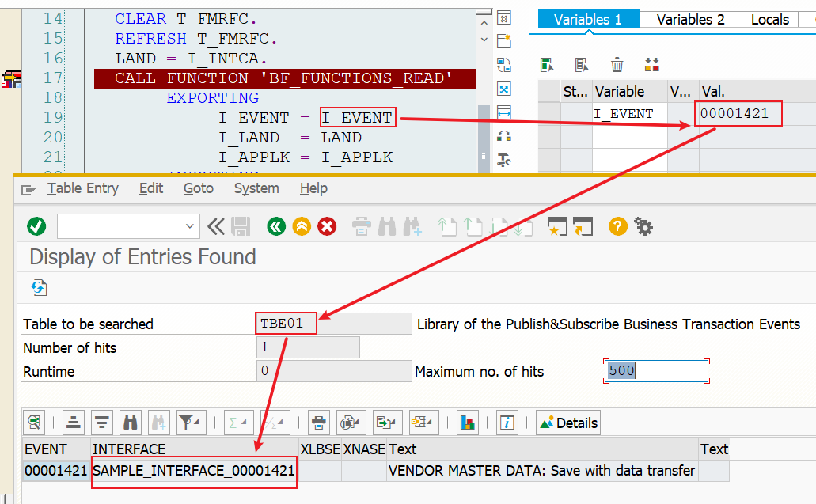Click the ALV Details magnifier icon
This screenshot has height=504, width=816.
pos(34,423)
